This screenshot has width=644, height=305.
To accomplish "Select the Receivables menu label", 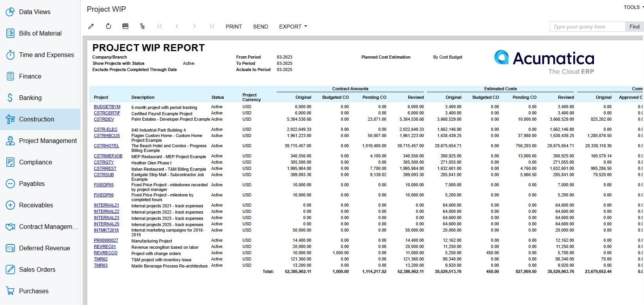I will [x=36, y=205].
